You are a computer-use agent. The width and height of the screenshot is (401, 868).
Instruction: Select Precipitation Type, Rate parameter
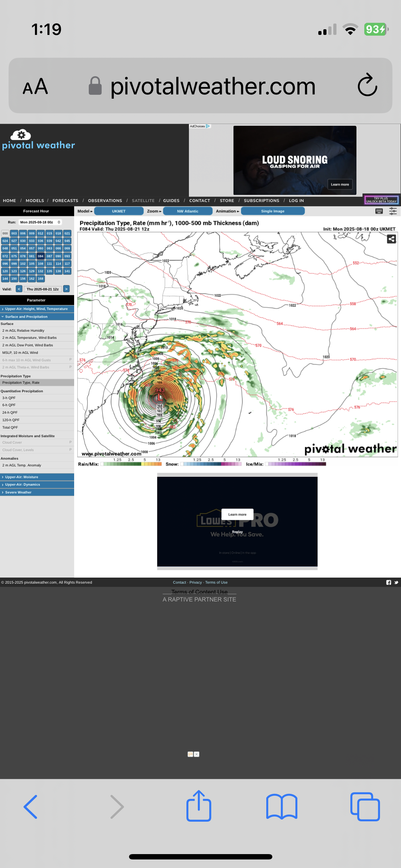[x=37, y=383]
